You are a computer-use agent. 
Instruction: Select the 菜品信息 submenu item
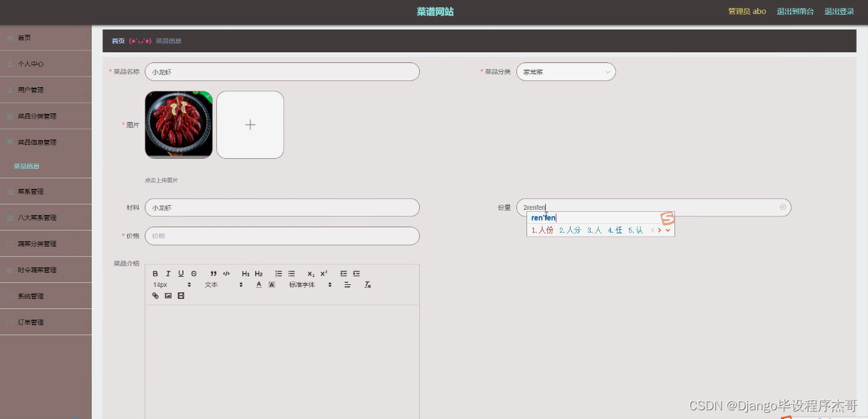click(46, 166)
